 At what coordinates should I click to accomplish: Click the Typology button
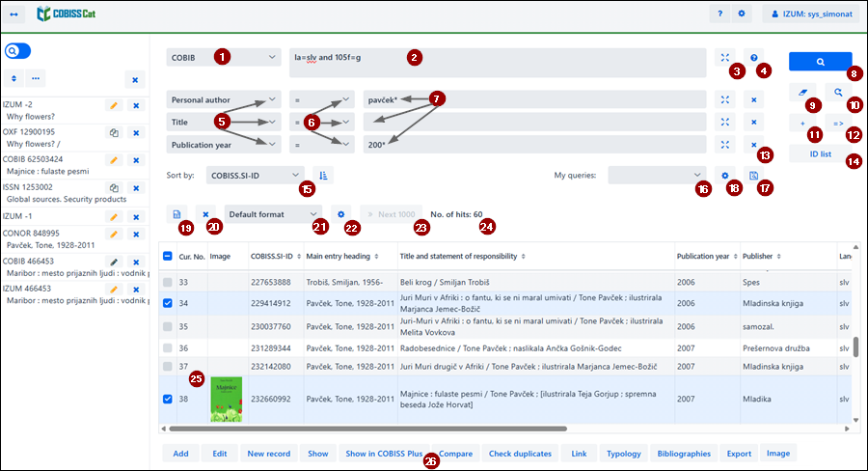point(623,454)
